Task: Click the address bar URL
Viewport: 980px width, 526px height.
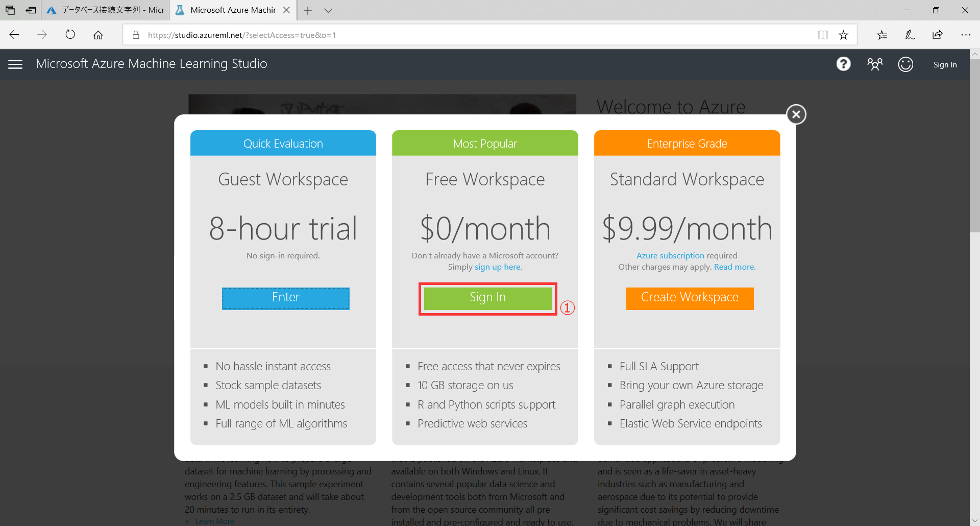Action: coord(242,35)
